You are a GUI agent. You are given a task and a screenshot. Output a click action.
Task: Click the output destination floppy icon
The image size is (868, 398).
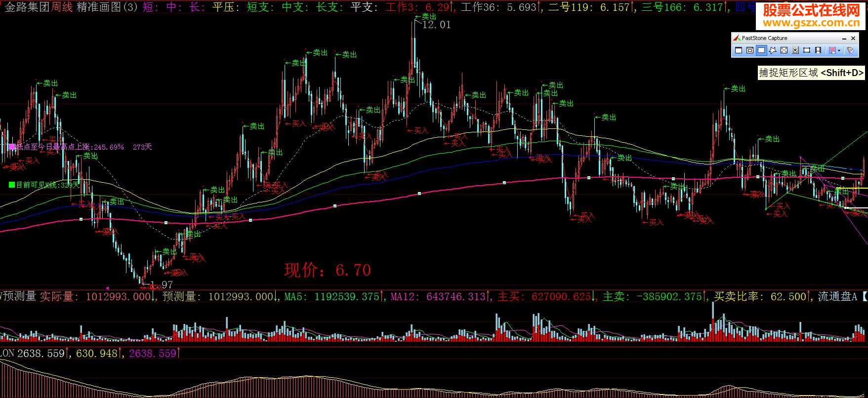click(x=832, y=50)
